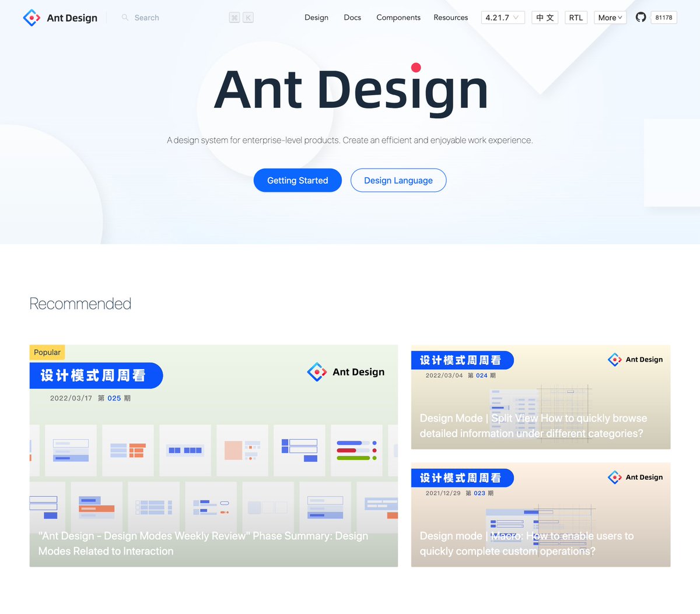This screenshot has height=614, width=700.
Task: Toggle RTL layout direction
Action: [x=576, y=17]
